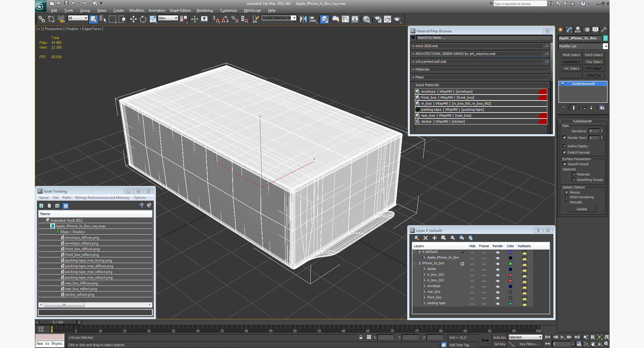Enable Separate by Smoothing Groups checkbox
Image resolution: width=644 pixels, height=348 pixels.
(574, 180)
